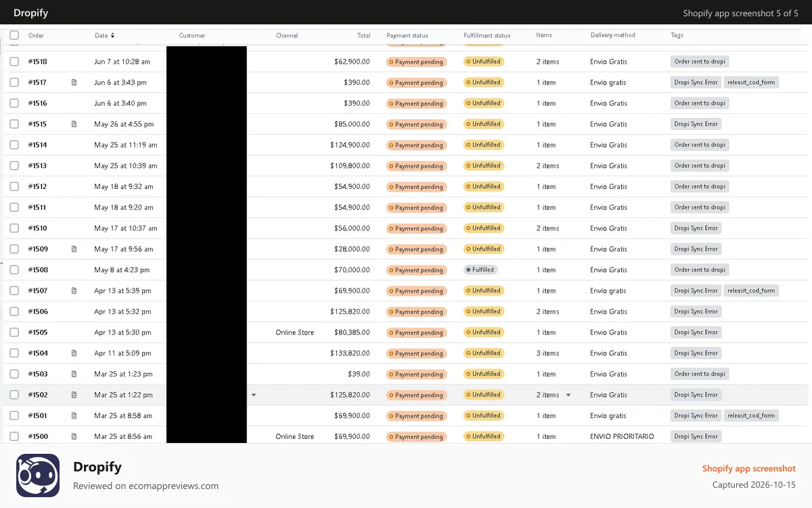Click Payment pending badge on order #1516

coord(416,104)
